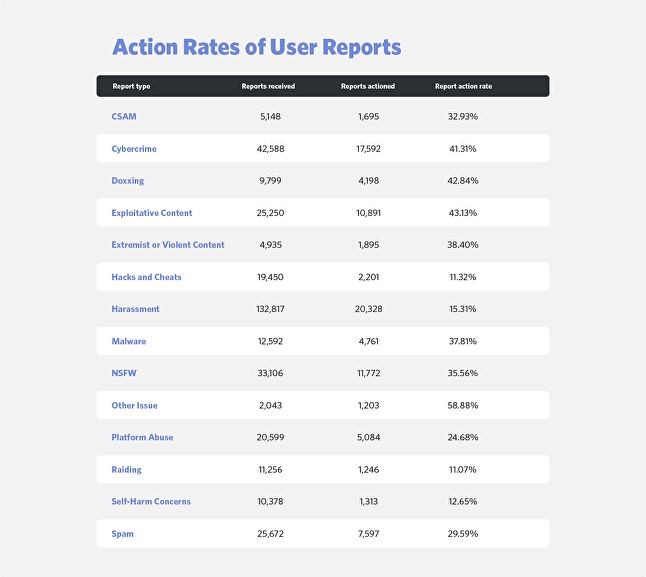Select the Hacks and Cheats label
The image size is (646, 577).
pyautogui.click(x=147, y=277)
